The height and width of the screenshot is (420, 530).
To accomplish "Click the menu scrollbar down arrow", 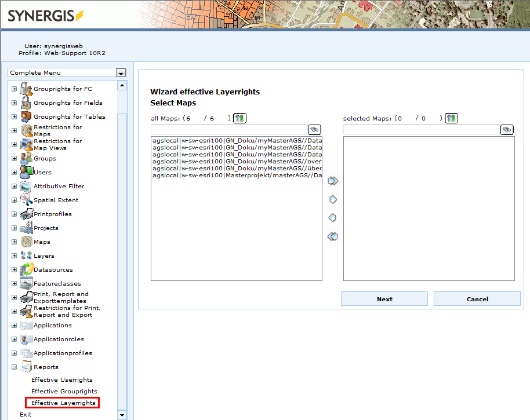I will pos(122,415).
